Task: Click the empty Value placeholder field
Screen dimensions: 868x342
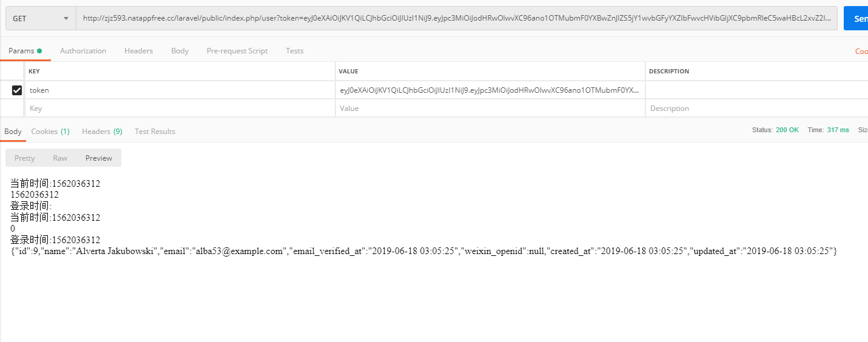Action: click(490, 109)
